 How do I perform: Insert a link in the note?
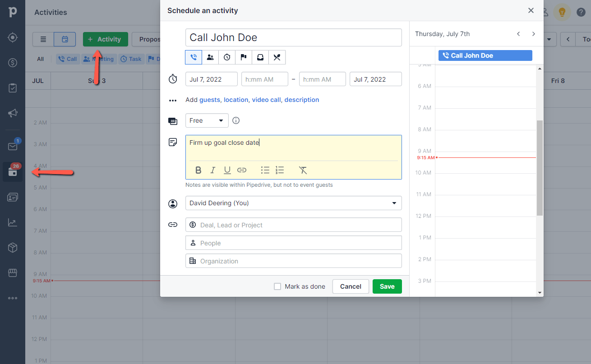pyautogui.click(x=242, y=170)
